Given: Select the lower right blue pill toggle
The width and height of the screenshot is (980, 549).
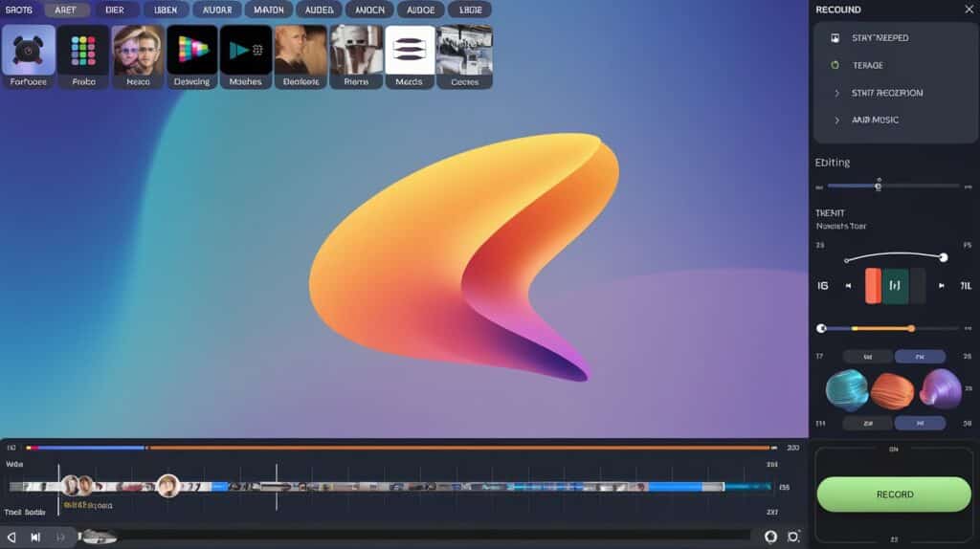Looking at the screenshot, I should click(x=920, y=424).
